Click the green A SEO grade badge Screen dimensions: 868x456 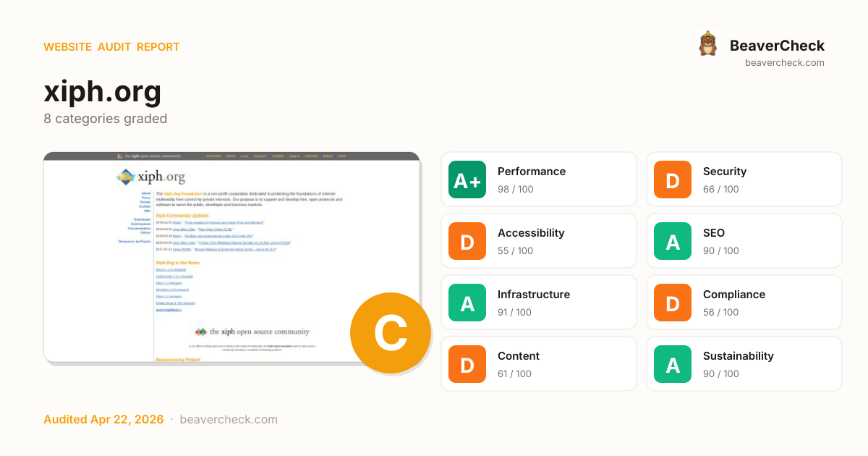coord(673,241)
